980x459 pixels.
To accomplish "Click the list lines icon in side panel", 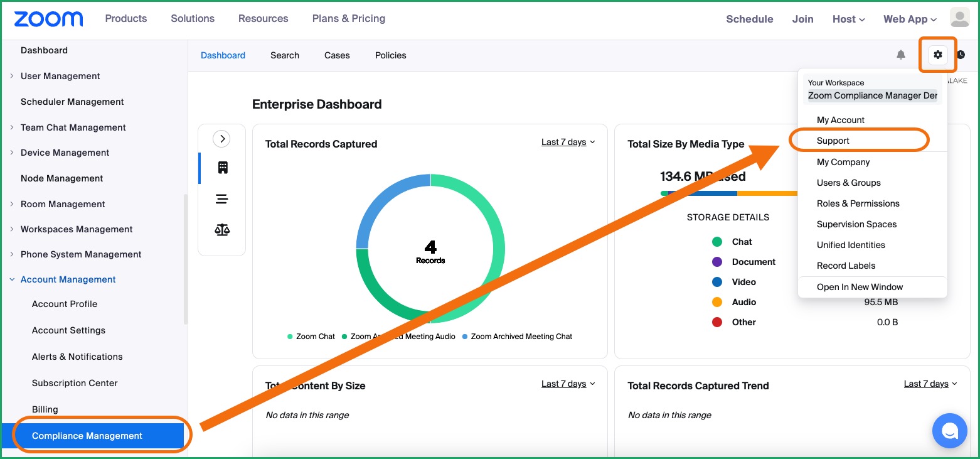I will [221, 199].
